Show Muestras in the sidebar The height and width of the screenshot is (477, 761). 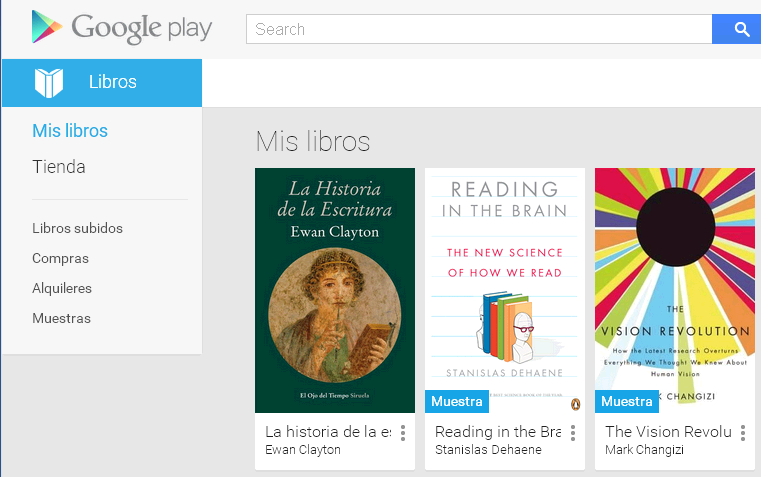(x=61, y=318)
